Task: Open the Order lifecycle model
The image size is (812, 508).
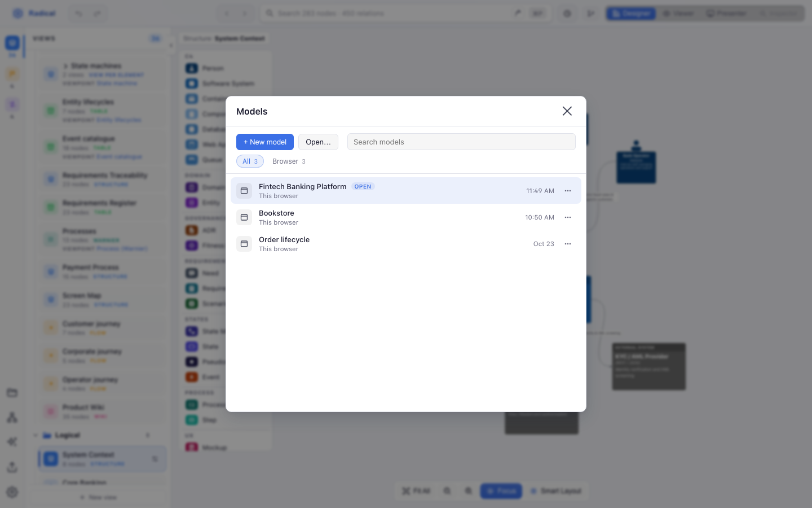Action: [406, 244]
